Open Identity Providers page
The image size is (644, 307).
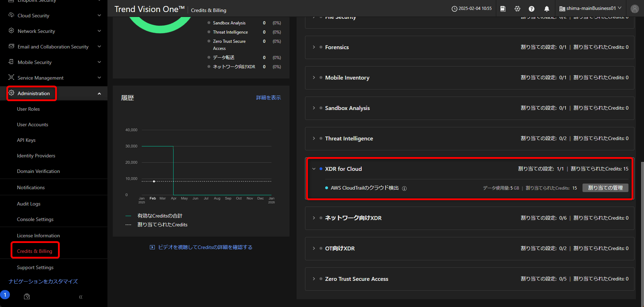click(x=36, y=156)
